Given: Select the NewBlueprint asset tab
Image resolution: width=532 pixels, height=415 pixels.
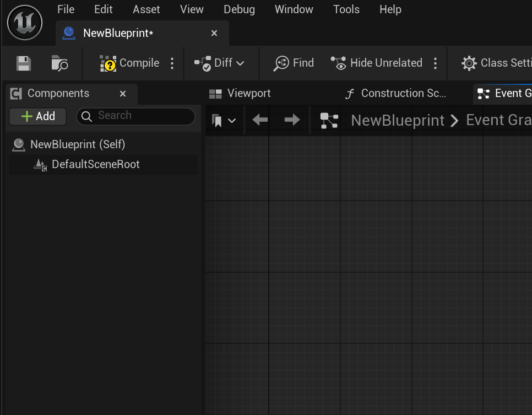Looking at the screenshot, I should coord(142,33).
